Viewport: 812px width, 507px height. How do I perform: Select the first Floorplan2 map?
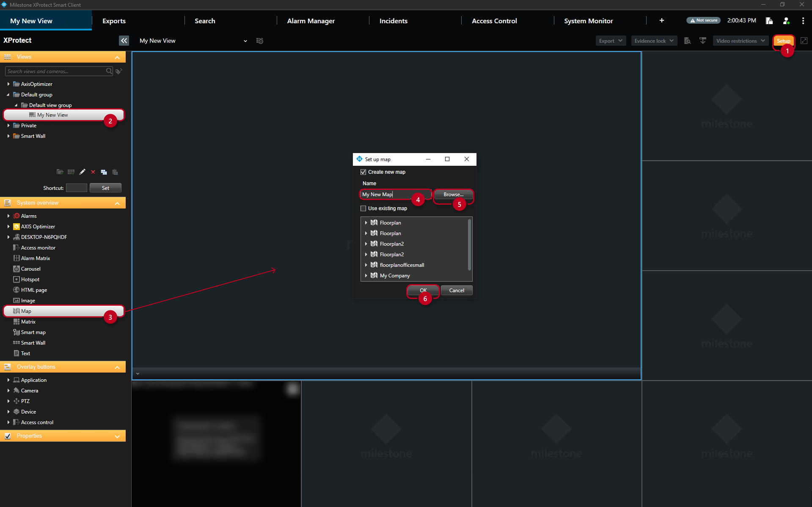click(x=391, y=244)
